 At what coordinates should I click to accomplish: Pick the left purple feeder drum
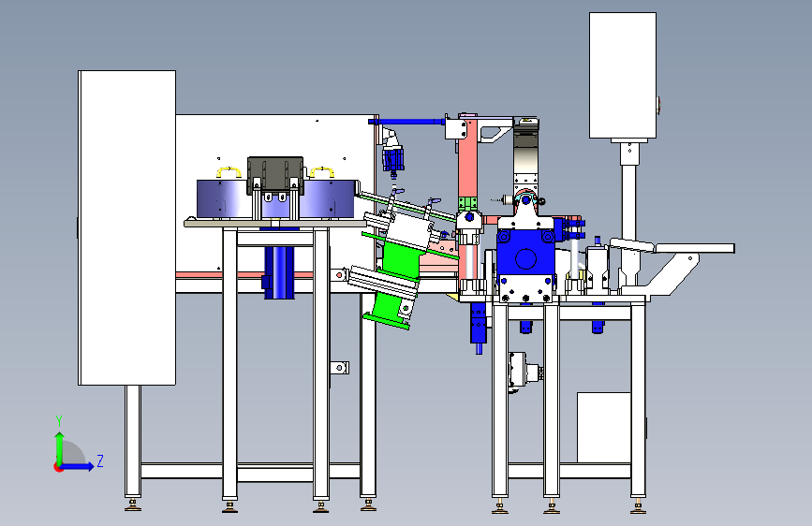(x=224, y=198)
